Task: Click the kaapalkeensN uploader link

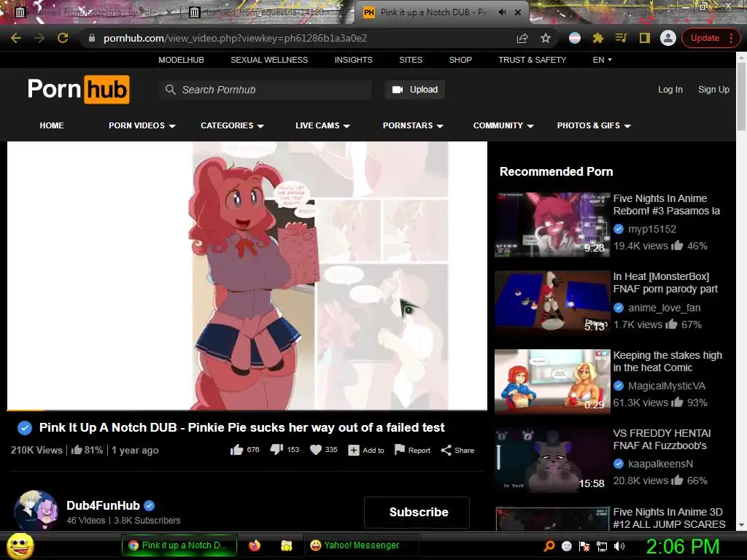Action: point(660,464)
